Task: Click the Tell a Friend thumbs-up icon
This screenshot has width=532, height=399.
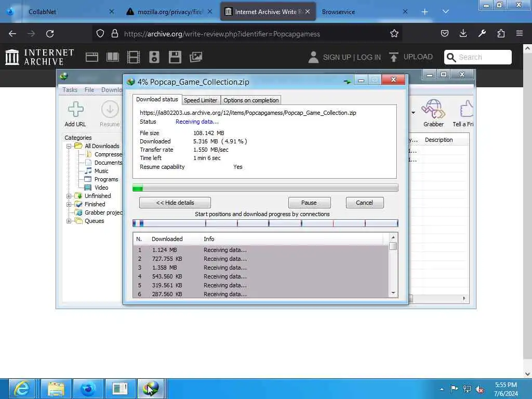Action: [x=467, y=109]
